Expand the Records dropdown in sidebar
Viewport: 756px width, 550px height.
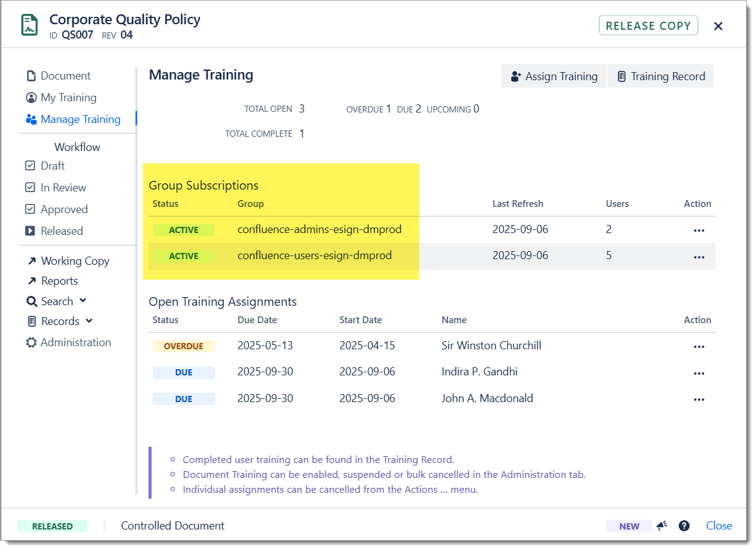[60, 321]
